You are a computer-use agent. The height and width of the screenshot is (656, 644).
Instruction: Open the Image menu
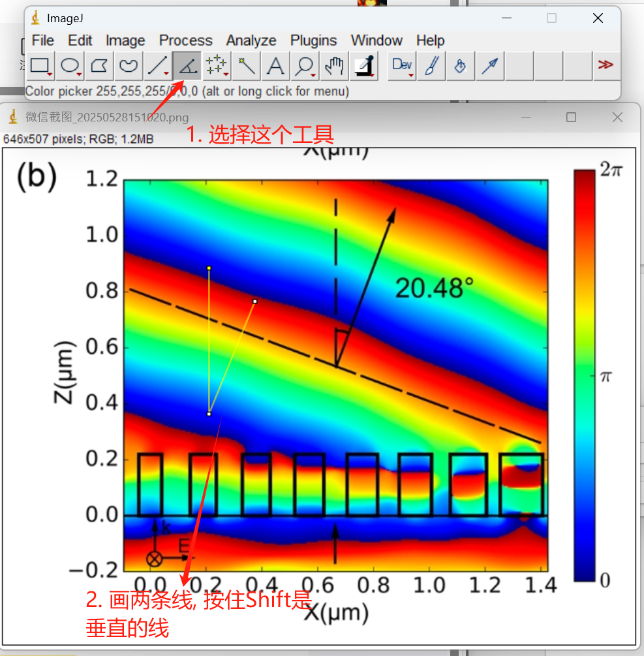125,40
